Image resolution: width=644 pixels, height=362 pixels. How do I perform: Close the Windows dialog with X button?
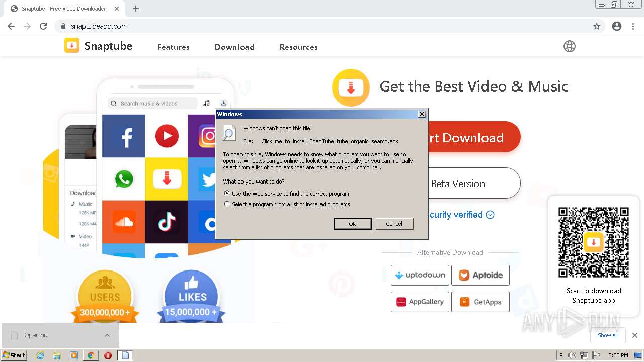click(x=422, y=114)
